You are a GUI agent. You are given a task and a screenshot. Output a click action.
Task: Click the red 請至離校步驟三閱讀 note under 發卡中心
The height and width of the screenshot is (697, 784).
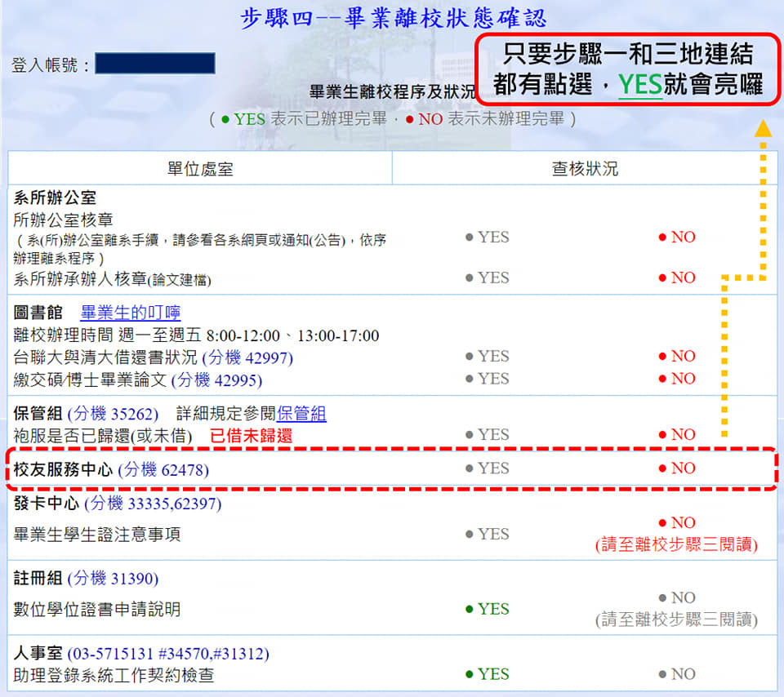point(676,544)
